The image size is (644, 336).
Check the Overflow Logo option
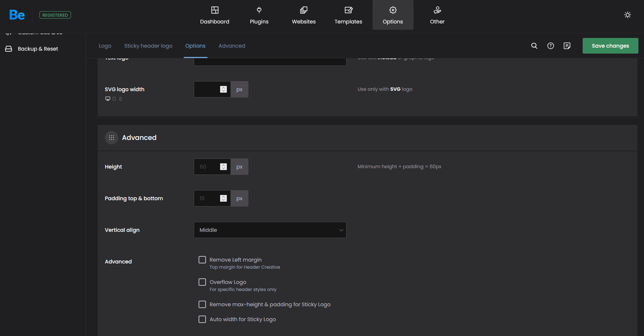(202, 282)
